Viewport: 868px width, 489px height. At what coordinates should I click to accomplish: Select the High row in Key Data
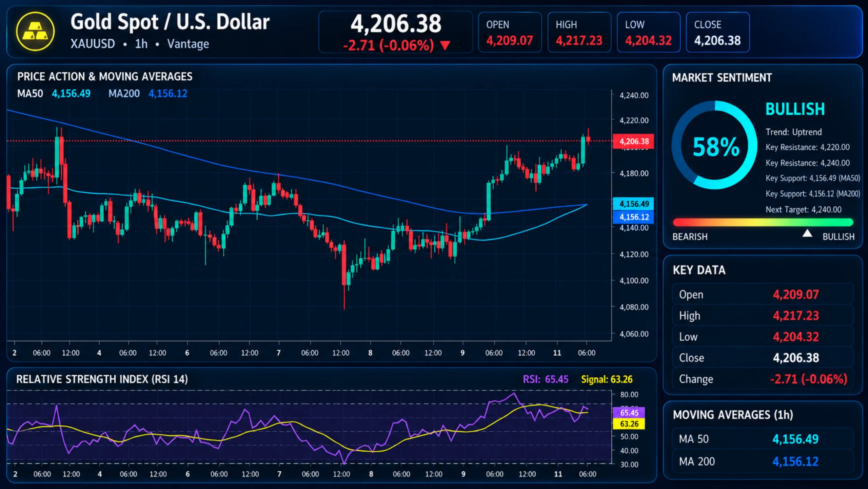pyautogui.click(x=763, y=316)
